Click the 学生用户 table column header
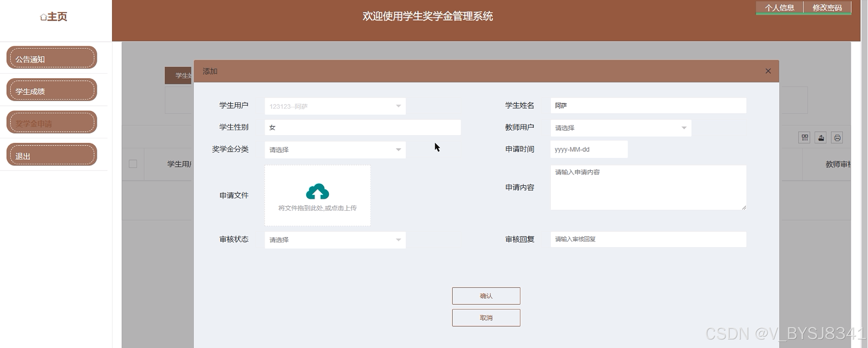 point(179,164)
